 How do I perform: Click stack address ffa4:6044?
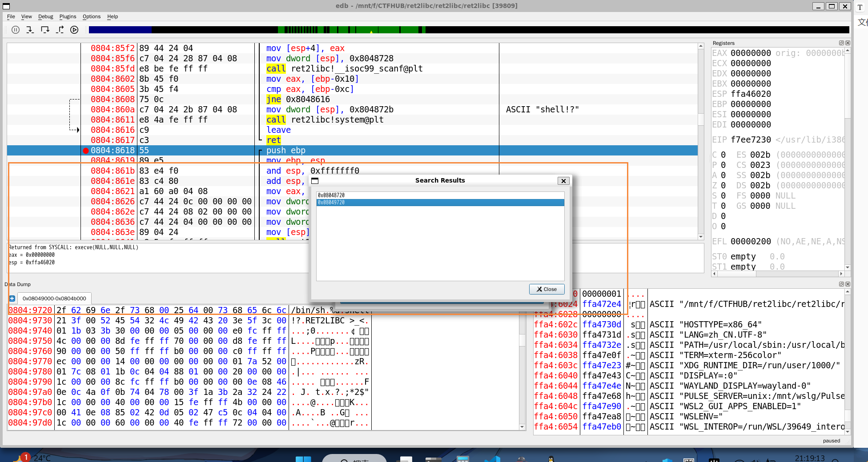[x=556, y=386]
